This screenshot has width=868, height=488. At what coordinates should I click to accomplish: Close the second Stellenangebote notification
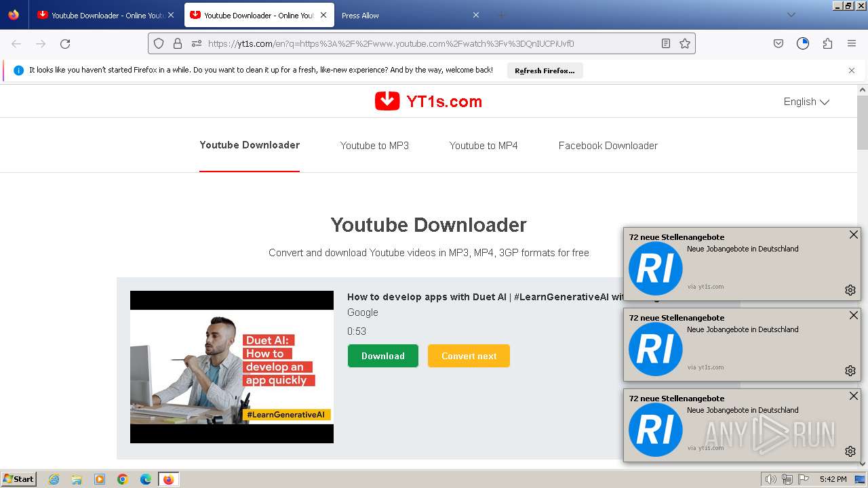[854, 315]
